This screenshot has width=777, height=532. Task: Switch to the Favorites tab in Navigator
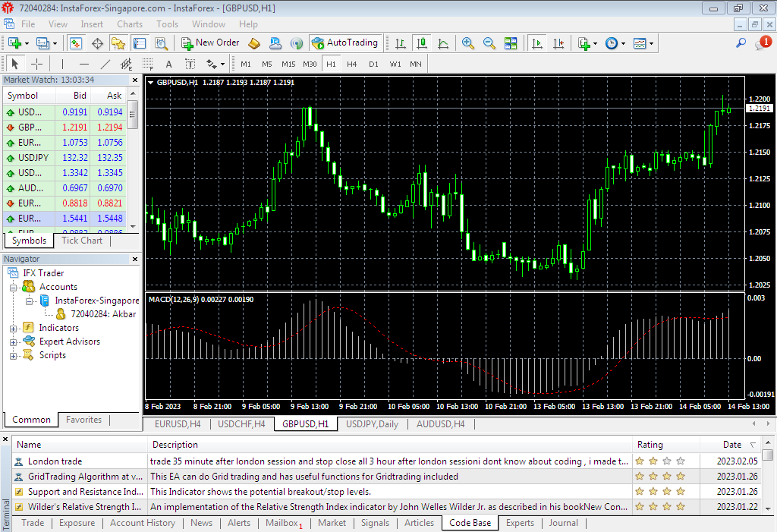pyautogui.click(x=83, y=420)
